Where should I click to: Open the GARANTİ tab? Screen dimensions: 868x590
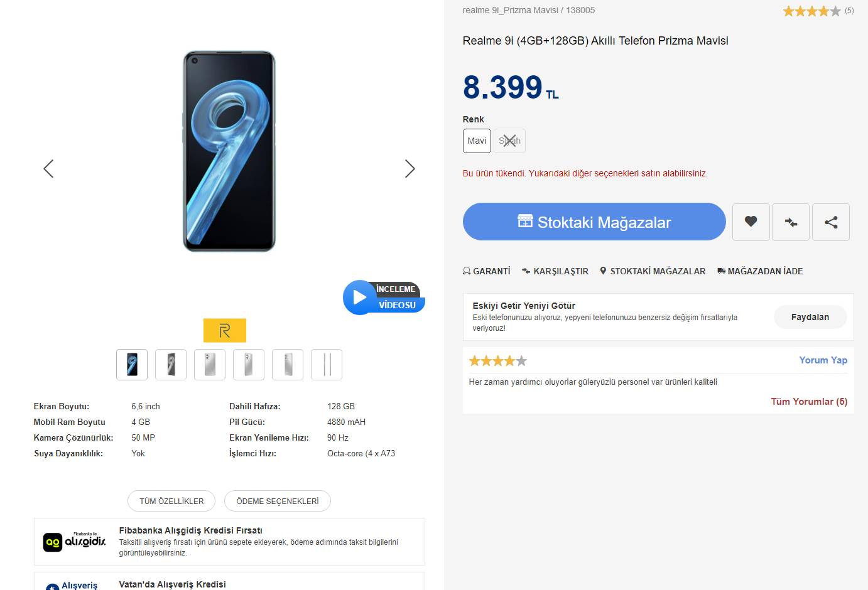coord(487,271)
